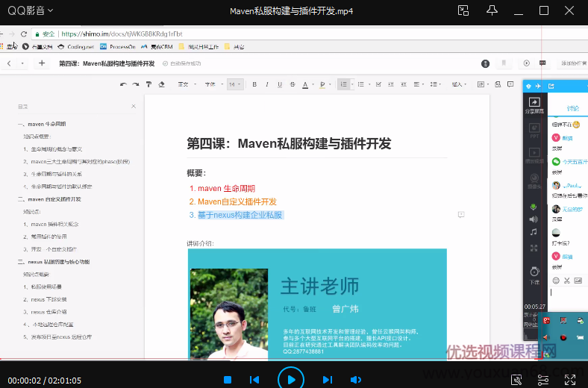The height and width of the screenshot is (388, 588).
Task: Open the line spacing dropdown
Action: (x=435, y=84)
